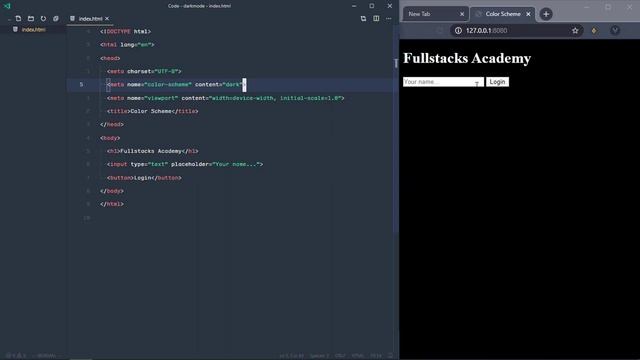
Task: Create a new folder in explorer toolbar
Action: click(31, 18)
